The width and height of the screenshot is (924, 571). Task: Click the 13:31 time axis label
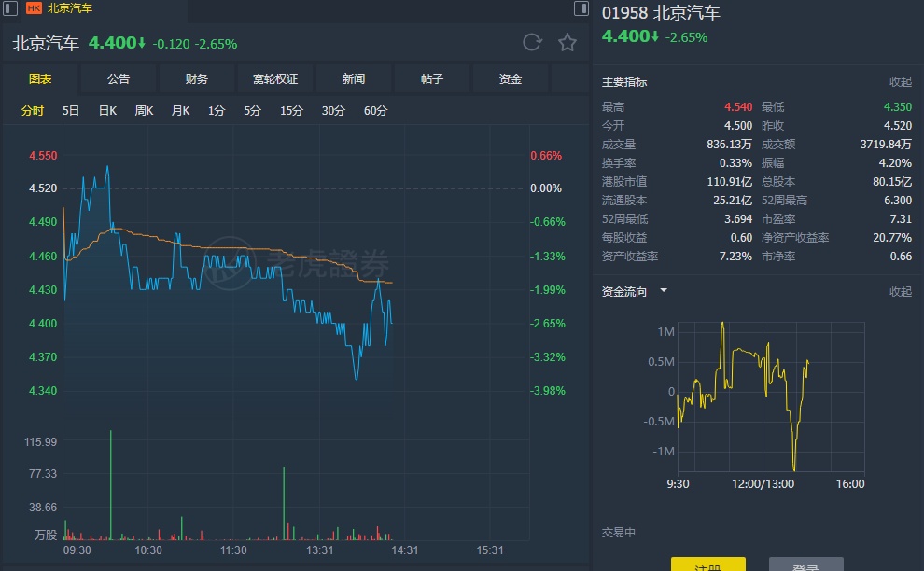pos(319,550)
